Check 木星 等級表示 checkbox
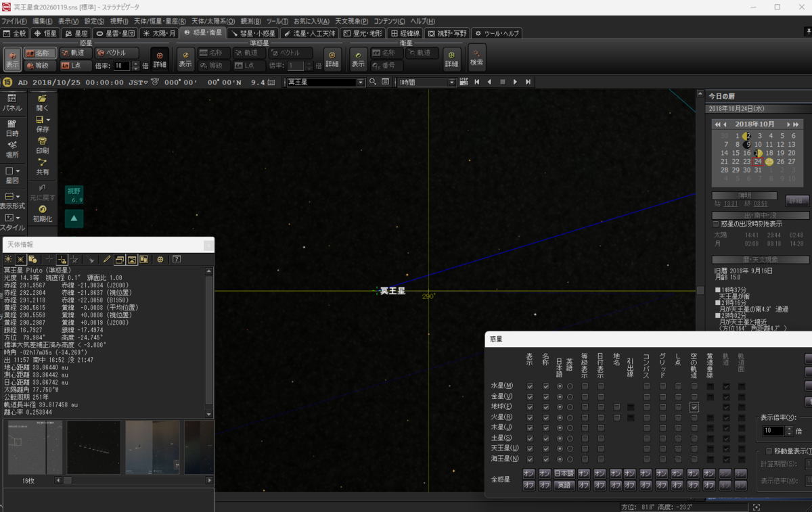 click(x=584, y=427)
